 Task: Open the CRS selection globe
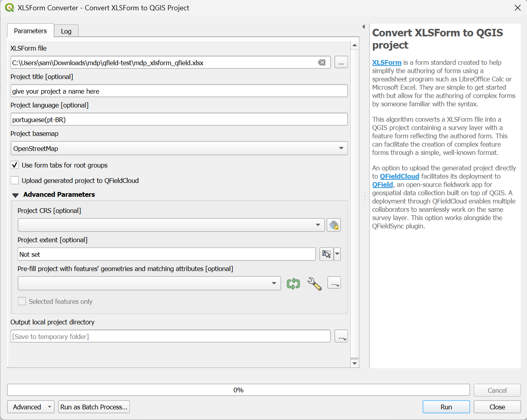(x=333, y=225)
